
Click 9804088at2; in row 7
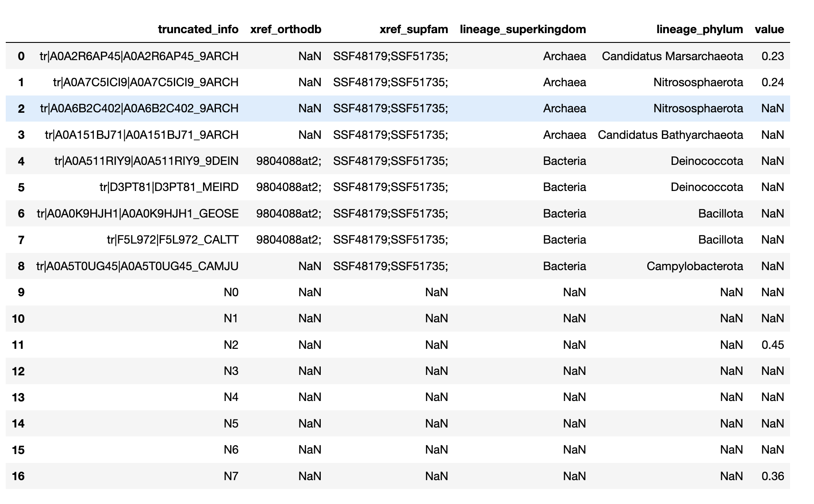(289, 240)
